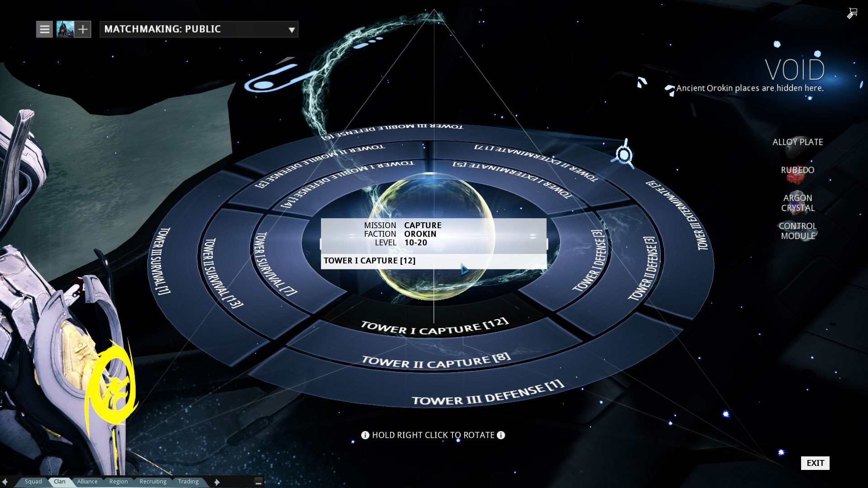Screen dimensions: 868x488
Task: Toggle the Argon Crystal resource icon
Action: [x=797, y=202]
